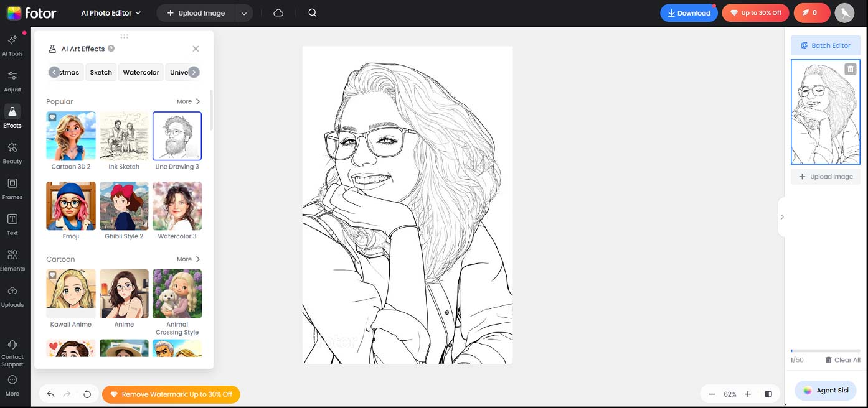
Task: Open the Adjust panel
Action: [x=12, y=81]
